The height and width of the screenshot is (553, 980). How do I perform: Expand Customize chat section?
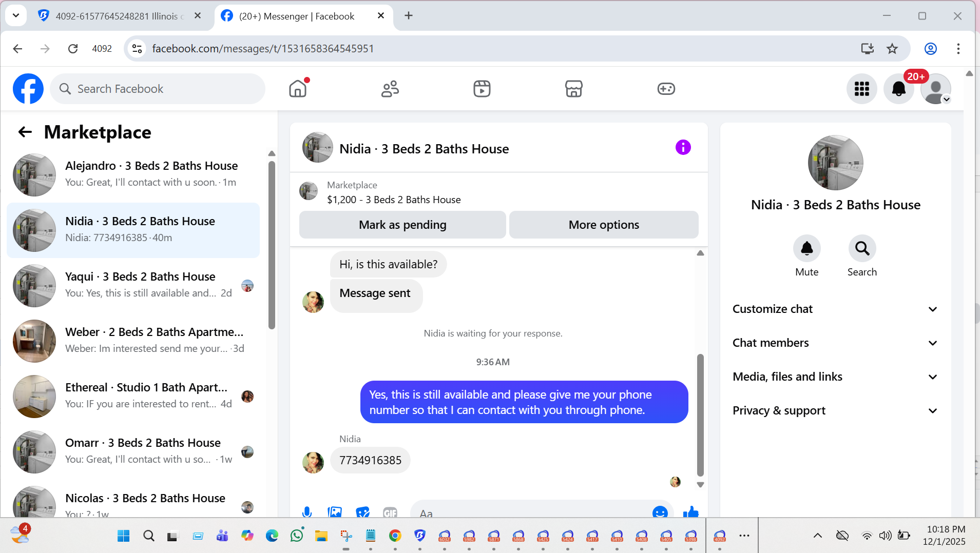(x=835, y=309)
